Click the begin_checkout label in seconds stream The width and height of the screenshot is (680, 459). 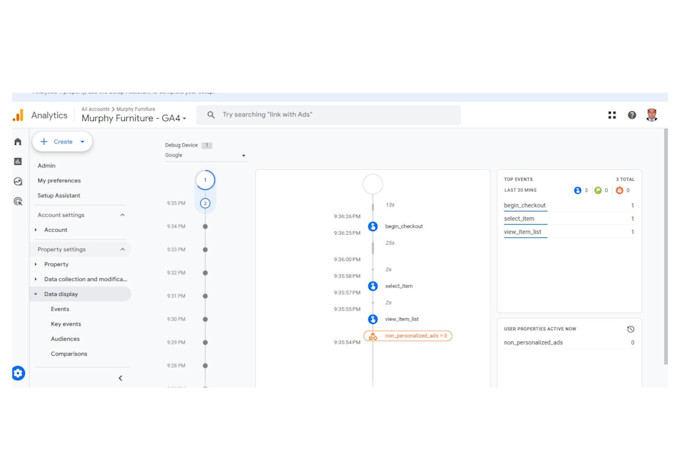[404, 226]
